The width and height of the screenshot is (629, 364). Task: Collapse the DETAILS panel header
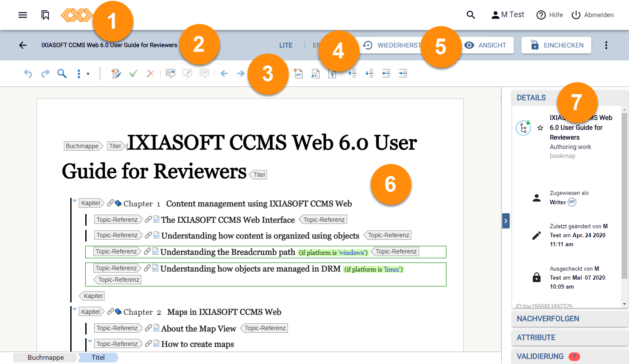(x=570, y=98)
